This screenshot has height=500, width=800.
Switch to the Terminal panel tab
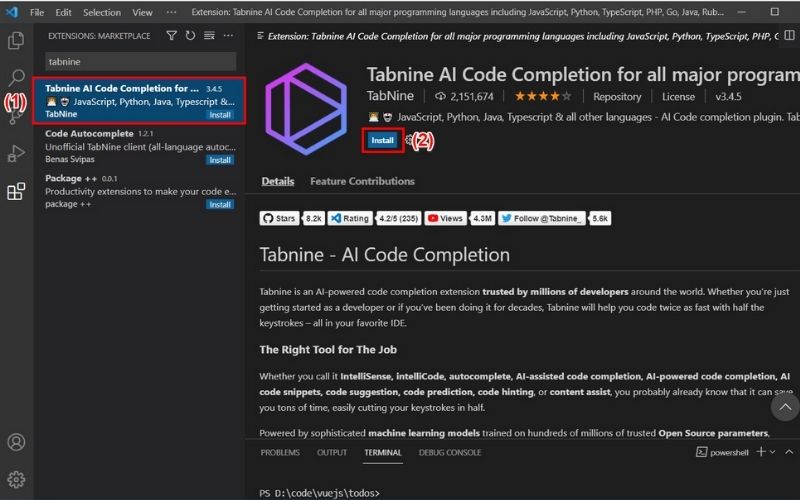coord(383,453)
